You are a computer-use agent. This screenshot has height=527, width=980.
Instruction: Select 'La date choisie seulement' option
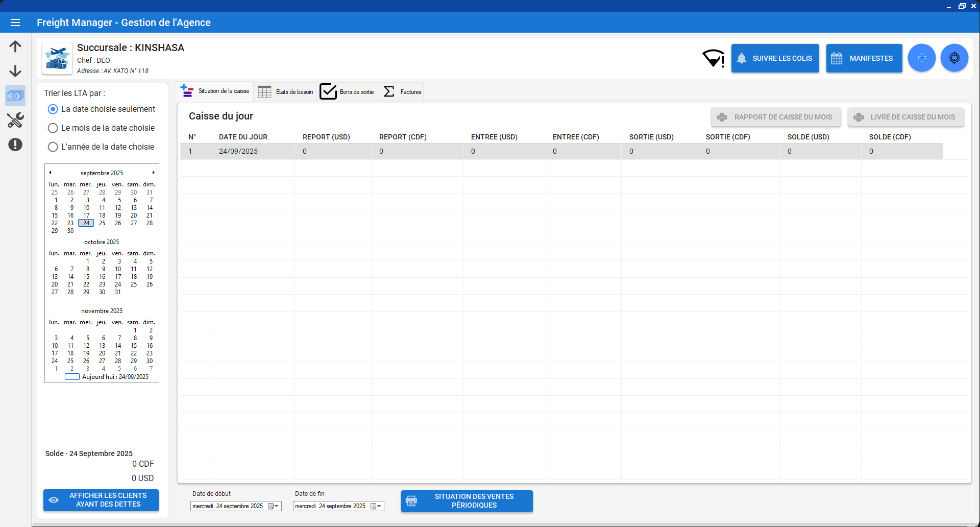pos(53,109)
